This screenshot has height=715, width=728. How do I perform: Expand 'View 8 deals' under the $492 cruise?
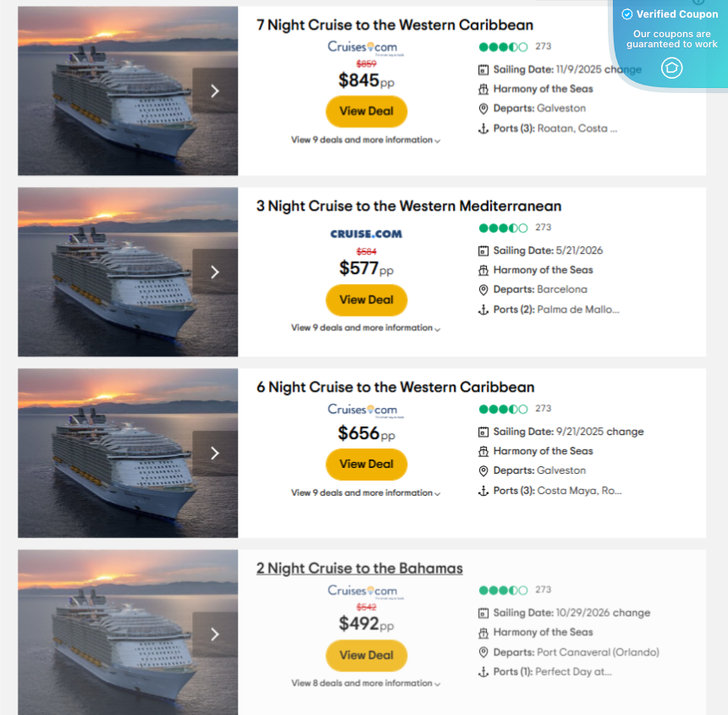[366, 683]
